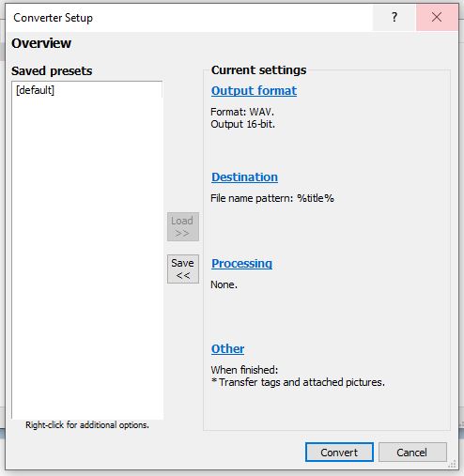Click the Right-click for additional options hint
The height and width of the screenshot is (476, 464).
[87, 425]
